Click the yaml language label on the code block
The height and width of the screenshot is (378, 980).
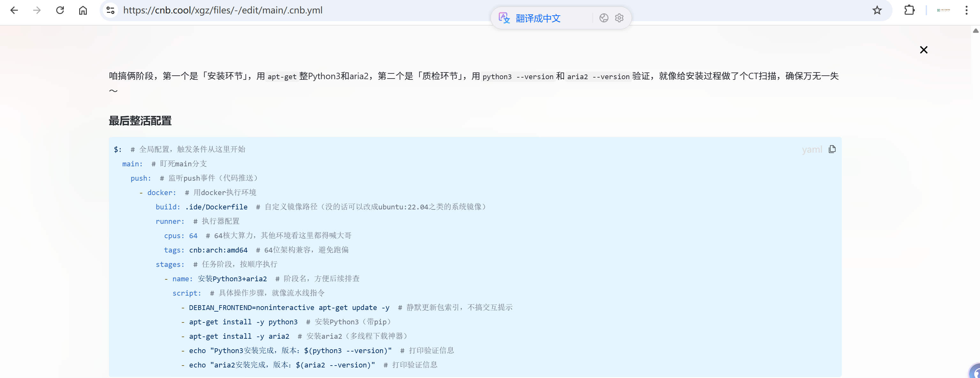(812, 149)
